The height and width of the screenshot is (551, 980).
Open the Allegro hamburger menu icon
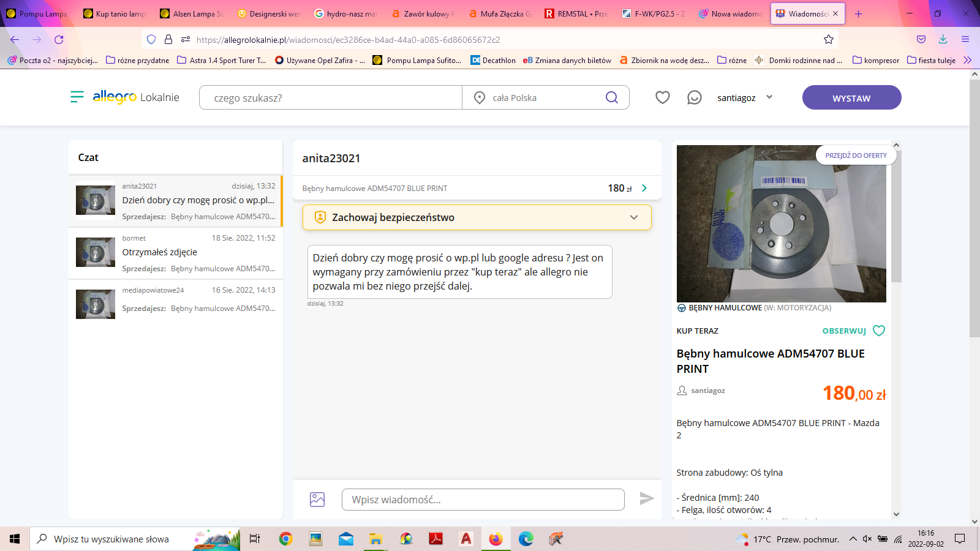pyautogui.click(x=77, y=97)
